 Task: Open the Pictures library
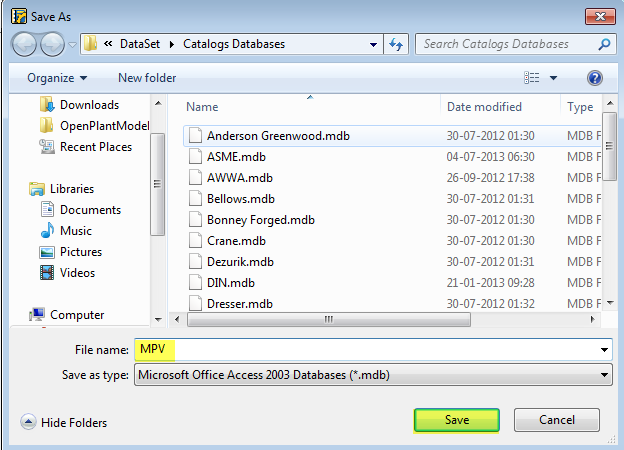[x=71, y=252]
